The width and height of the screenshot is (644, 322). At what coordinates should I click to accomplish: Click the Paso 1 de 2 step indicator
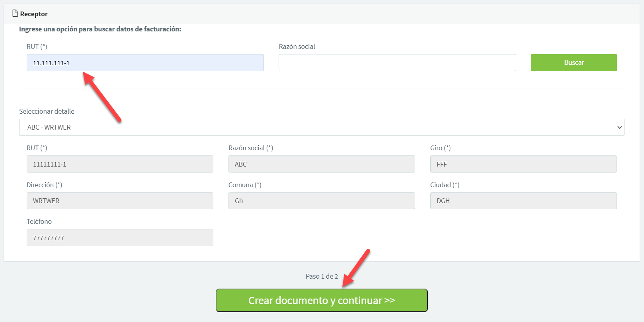click(322, 276)
